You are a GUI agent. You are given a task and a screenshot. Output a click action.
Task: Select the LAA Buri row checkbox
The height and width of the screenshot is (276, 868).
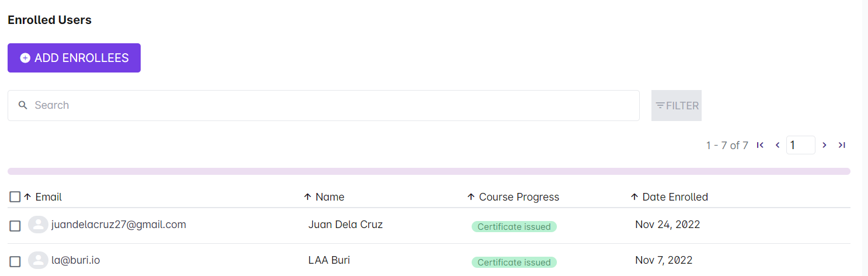(x=15, y=261)
